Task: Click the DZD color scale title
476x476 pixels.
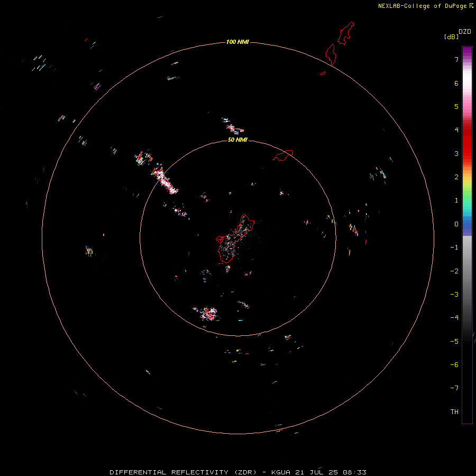Action: (465, 32)
